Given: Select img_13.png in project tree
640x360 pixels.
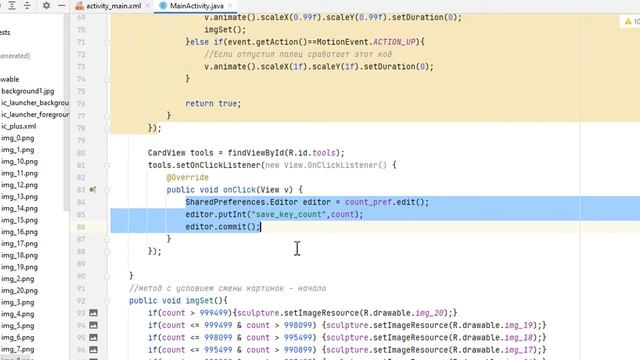Looking at the screenshot, I should click(x=20, y=197).
